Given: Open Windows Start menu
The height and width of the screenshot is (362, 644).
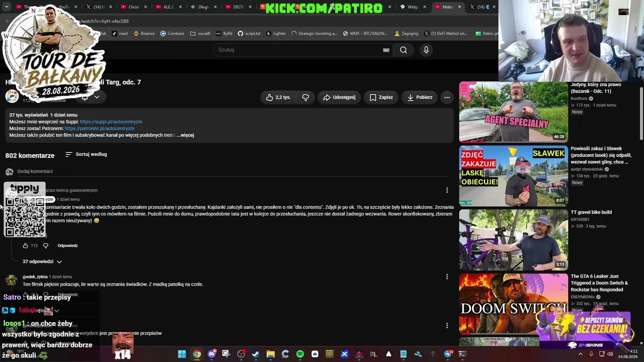Looking at the screenshot, I should pos(182,354).
